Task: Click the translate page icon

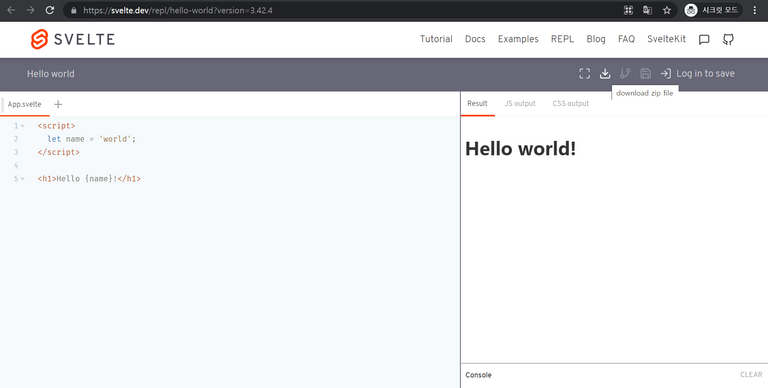Action: (x=648, y=10)
